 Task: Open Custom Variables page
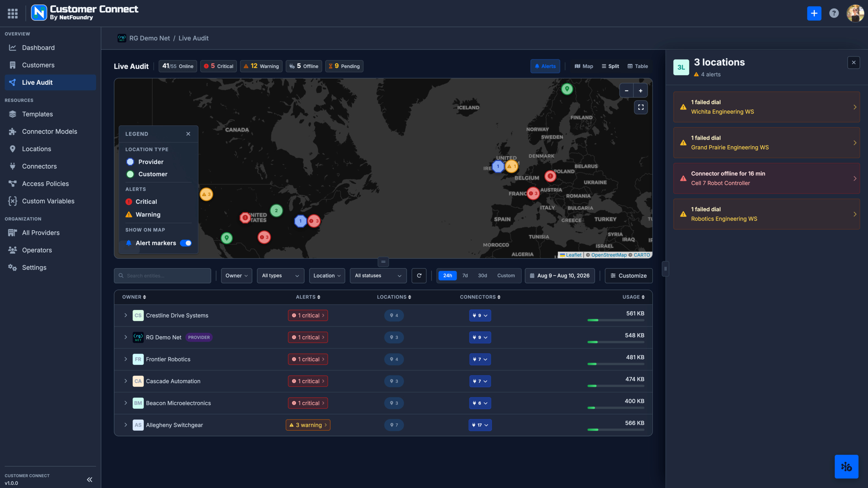click(x=50, y=201)
